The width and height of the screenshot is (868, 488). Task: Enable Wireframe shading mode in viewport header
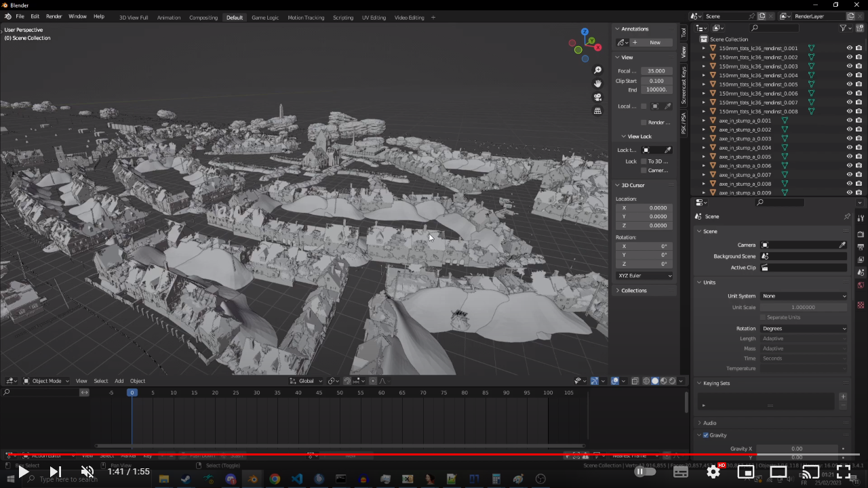(647, 381)
